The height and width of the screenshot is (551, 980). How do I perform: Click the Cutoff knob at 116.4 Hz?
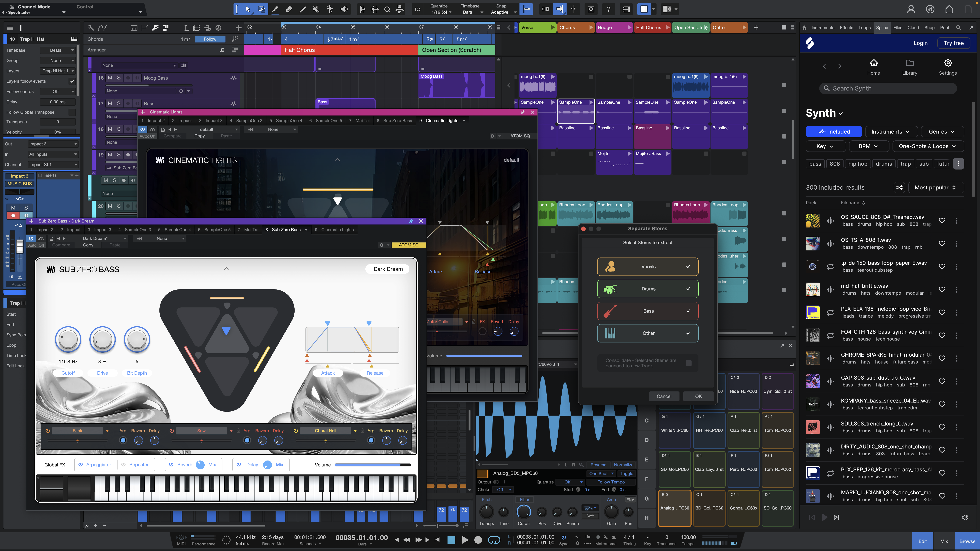[x=68, y=340]
